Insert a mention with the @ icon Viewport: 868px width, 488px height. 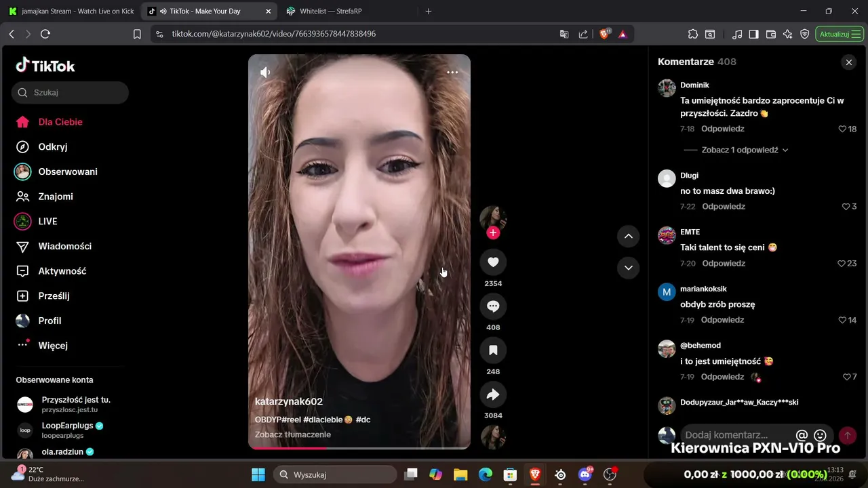[x=802, y=435]
